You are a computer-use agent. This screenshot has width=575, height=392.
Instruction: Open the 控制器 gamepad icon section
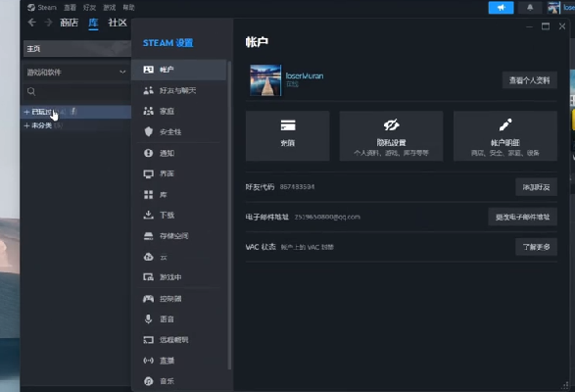(148, 298)
